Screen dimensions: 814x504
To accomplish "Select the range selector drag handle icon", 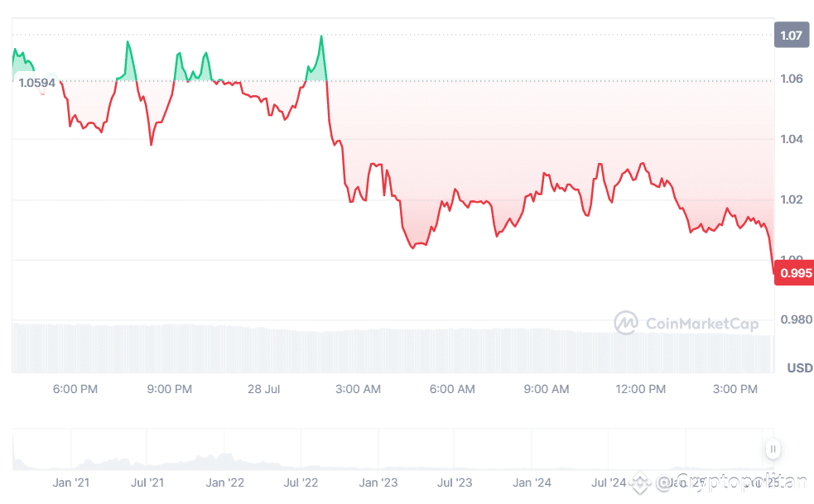I will click(772, 449).
